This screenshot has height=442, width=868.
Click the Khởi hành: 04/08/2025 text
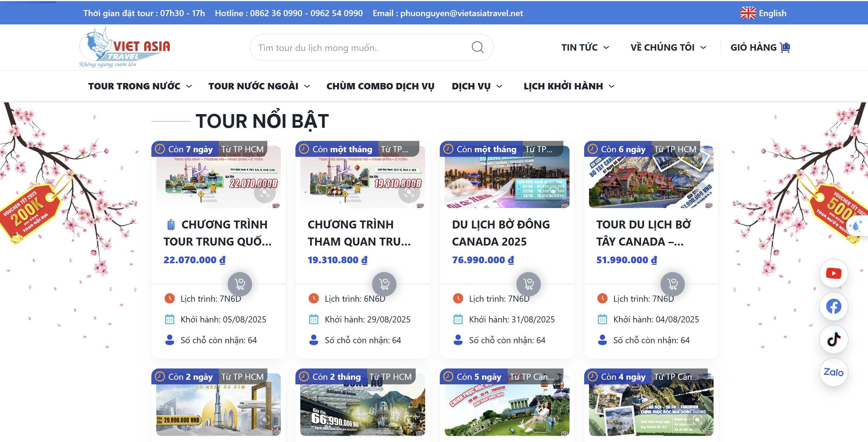(x=656, y=319)
